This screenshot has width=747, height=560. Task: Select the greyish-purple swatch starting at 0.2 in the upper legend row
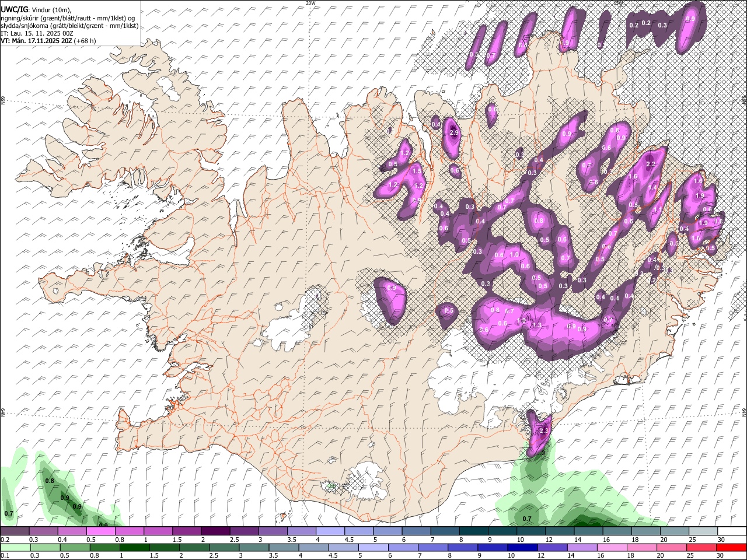[15, 531]
